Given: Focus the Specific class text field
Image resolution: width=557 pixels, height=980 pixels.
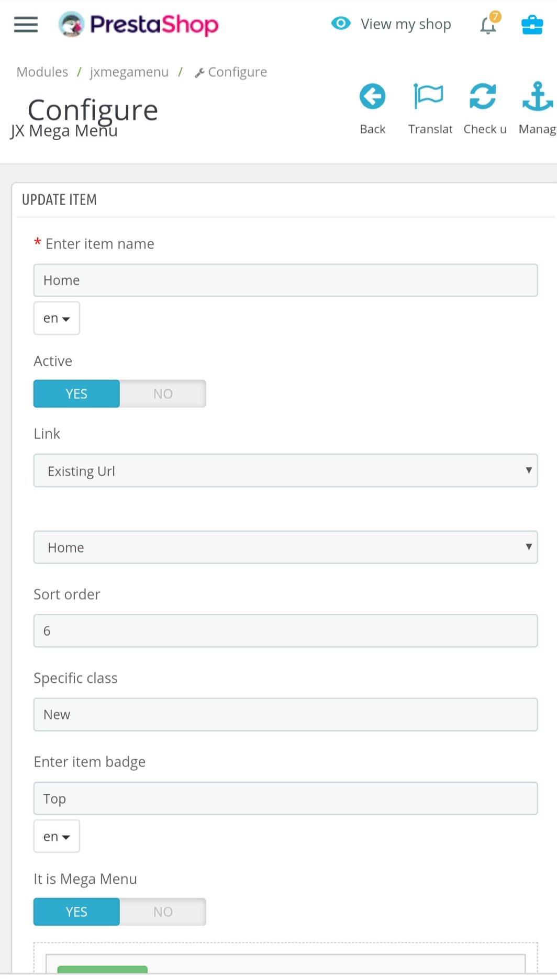Looking at the screenshot, I should click(285, 715).
